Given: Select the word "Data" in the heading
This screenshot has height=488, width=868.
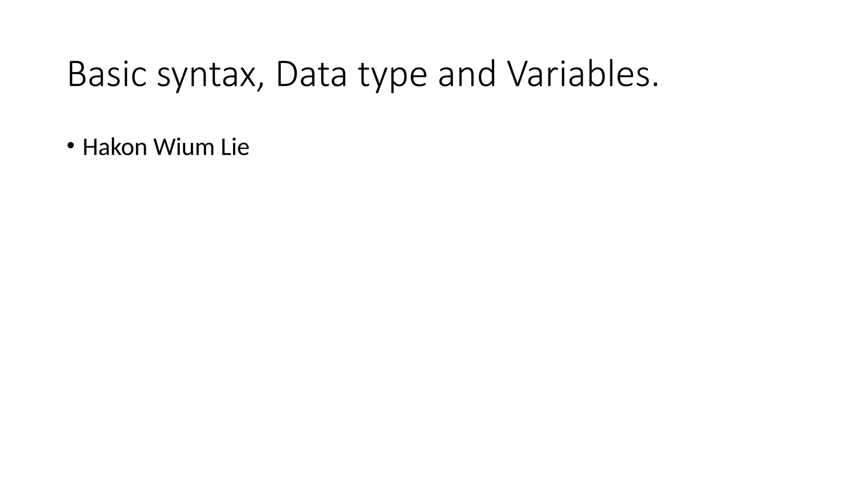Looking at the screenshot, I should (x=312, y=75).
